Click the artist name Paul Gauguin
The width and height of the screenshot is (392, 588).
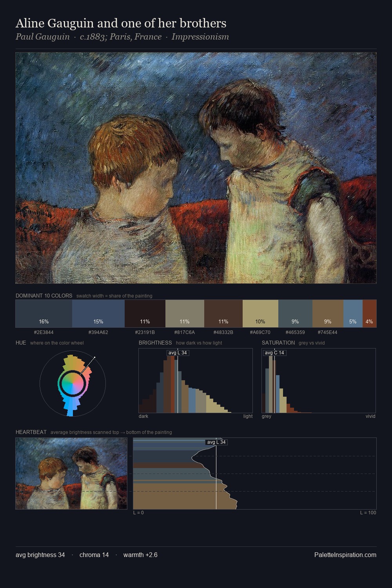tap(43, 37)
